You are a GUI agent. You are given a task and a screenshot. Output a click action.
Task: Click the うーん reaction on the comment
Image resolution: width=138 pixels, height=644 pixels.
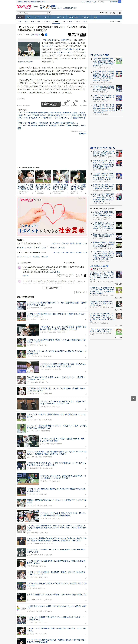click(80, 276)
